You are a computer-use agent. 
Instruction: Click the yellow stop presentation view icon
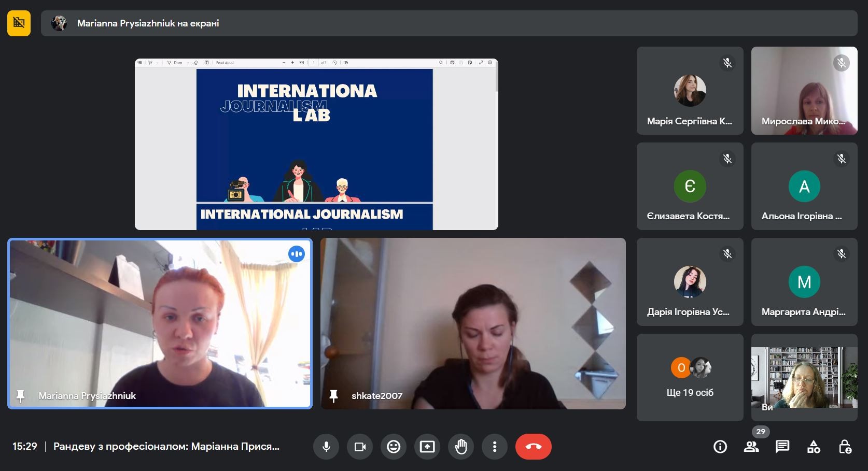[x=19, y=23]
